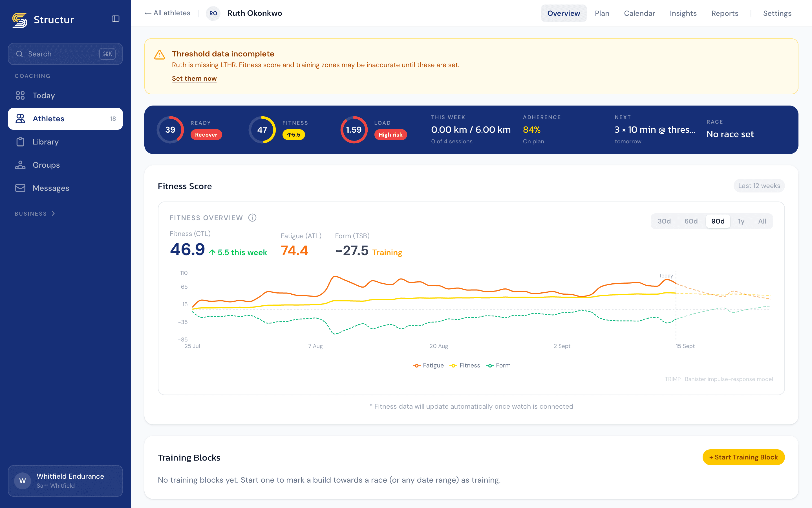This screenshot has width=812, height=508.
Task: Select the All range
Action: pyautogui.click(x=762, y=221)
